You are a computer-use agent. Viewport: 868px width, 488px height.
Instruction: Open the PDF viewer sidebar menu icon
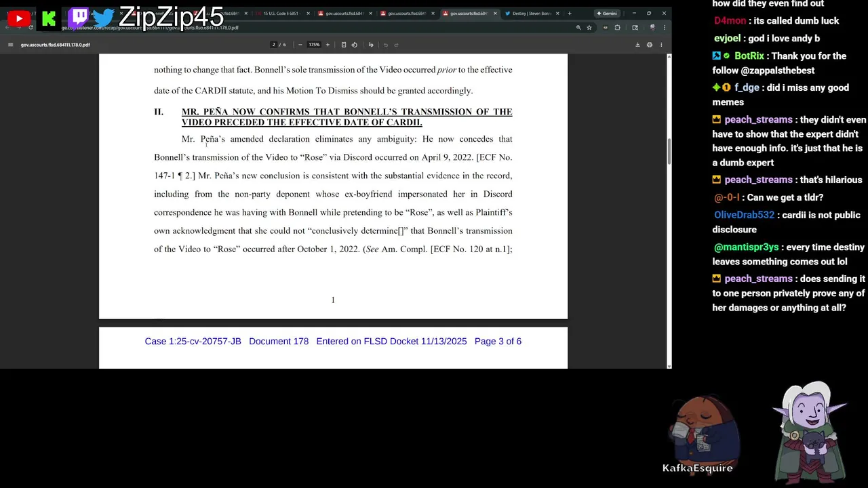pyautogui.click(x=10, y=45)
